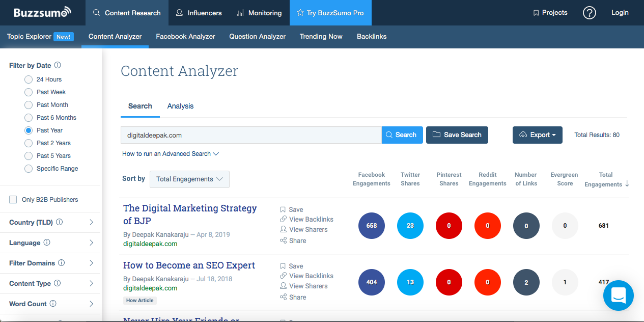Click the 13 Twitter shares circle
This screenshot has width=644, height=322.
(x=410, y=282)
